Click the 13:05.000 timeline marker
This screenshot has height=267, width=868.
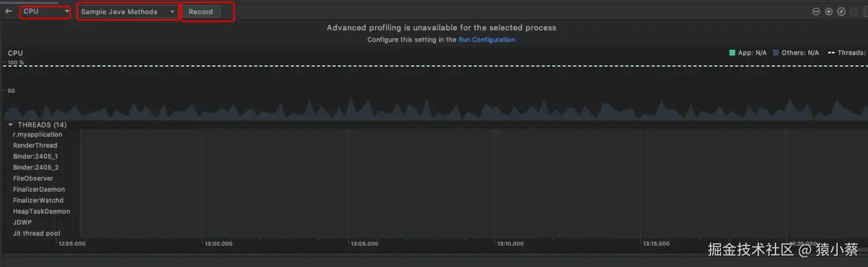coord(365,244)
